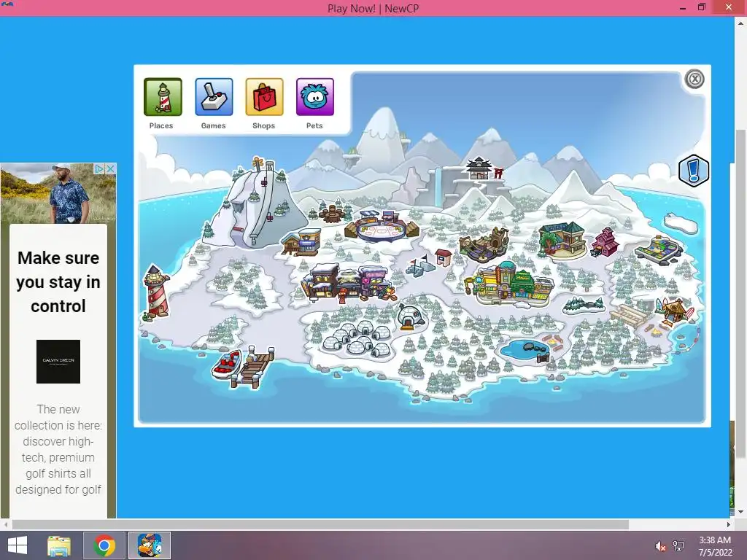Go to the Lighthouse on the map
This screenshot has width=747, height=560.
(x=156, y=292)
